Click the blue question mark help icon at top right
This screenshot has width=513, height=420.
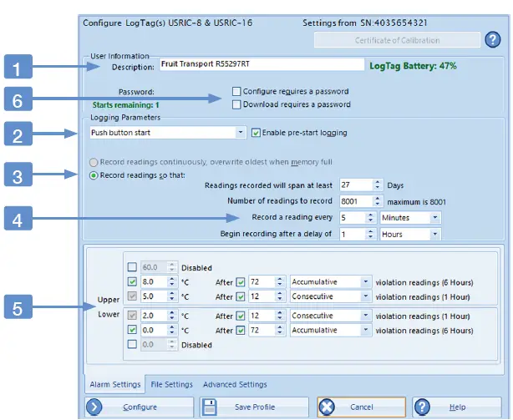coord(492,40)
